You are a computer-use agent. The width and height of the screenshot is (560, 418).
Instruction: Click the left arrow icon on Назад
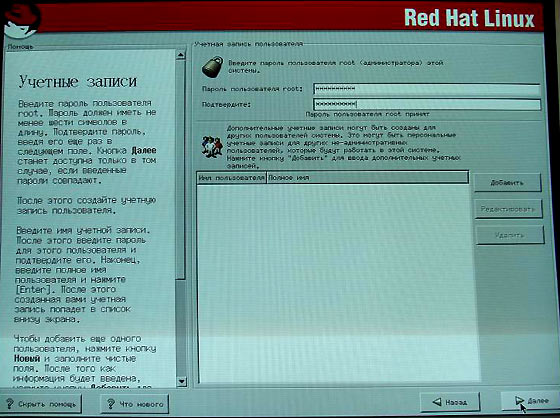[436, 402]
